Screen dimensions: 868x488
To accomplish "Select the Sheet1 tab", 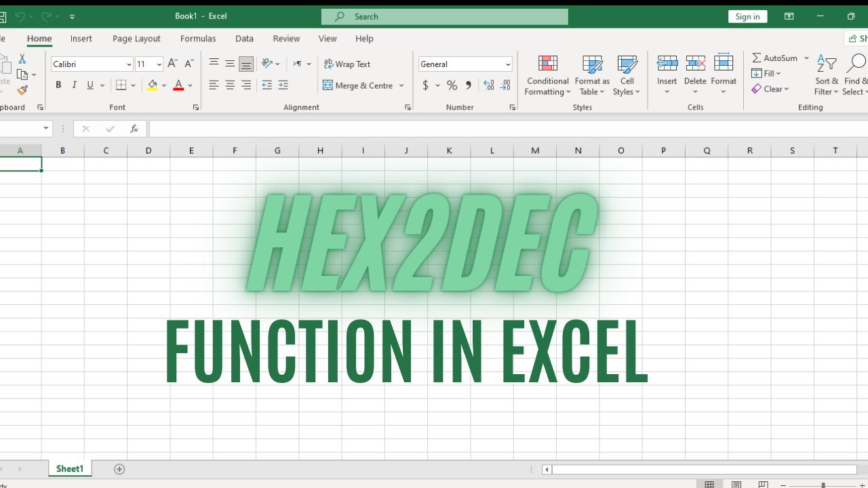I will click(70, 469).
